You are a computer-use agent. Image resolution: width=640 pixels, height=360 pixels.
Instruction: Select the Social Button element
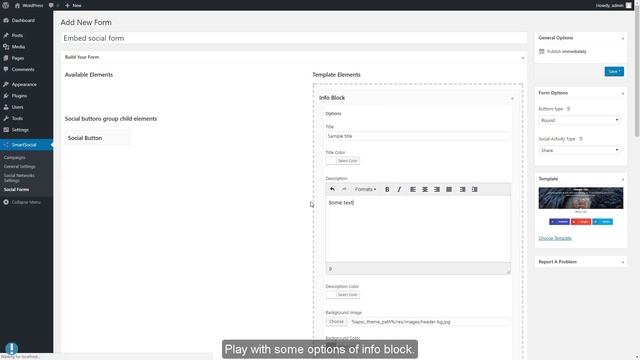[98, 138]
